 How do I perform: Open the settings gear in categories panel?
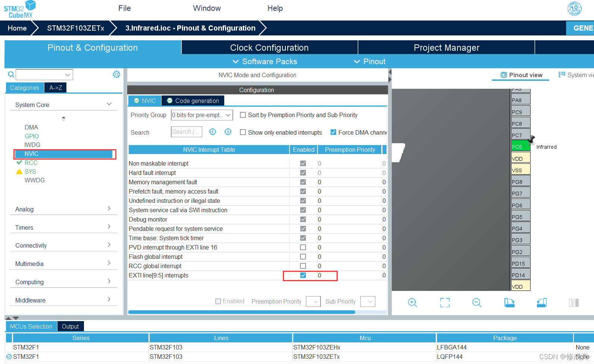116,74
